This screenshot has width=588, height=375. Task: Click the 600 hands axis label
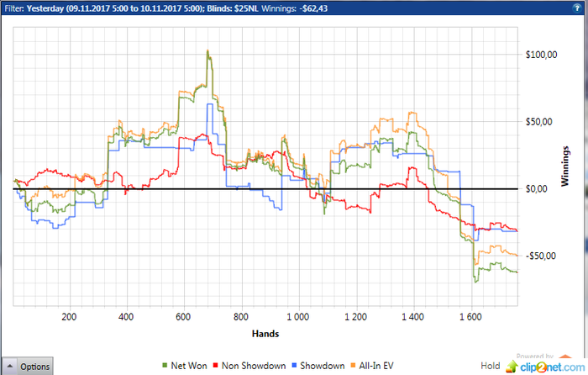[x=183, y=317]
